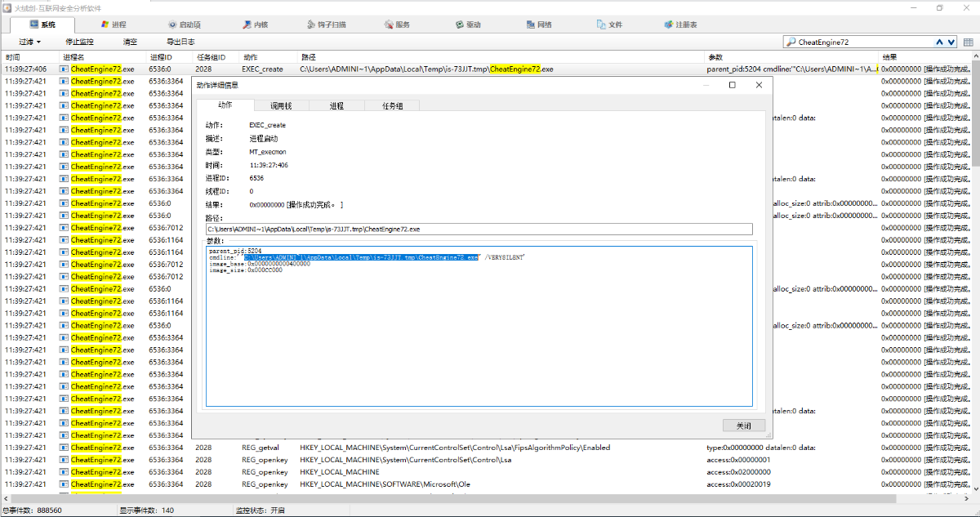Switch to 进程 tab in details dialog
The image size is (980, 517).
336,105
